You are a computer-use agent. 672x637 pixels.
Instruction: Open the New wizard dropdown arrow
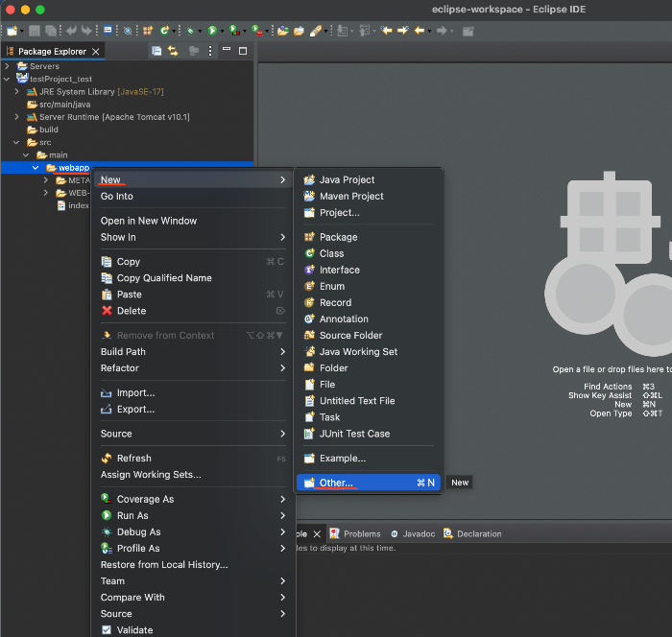[x=22, y=32]
